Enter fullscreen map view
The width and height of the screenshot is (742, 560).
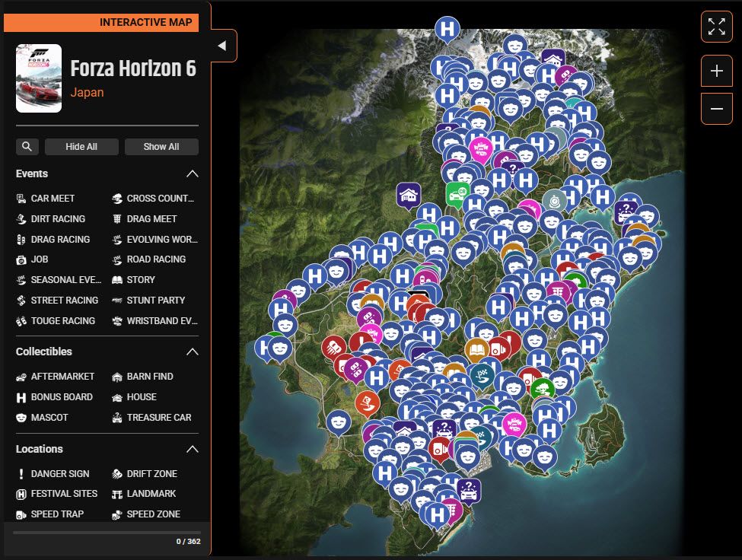(716, 27)
